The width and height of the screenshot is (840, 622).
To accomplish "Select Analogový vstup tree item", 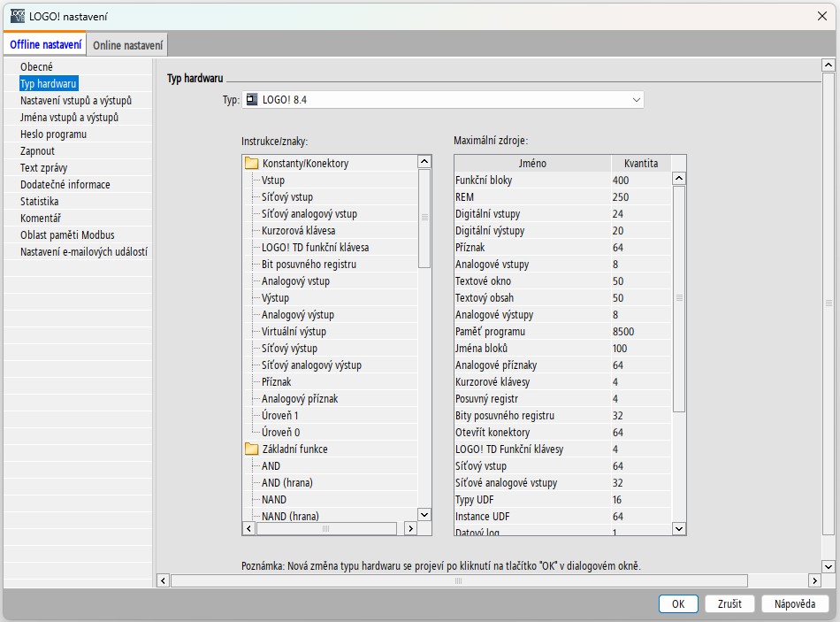I will [x=295, y=281].
